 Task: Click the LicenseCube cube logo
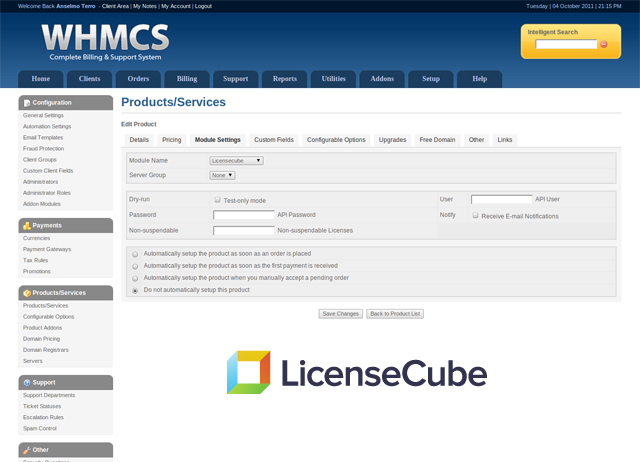point(249,372)
